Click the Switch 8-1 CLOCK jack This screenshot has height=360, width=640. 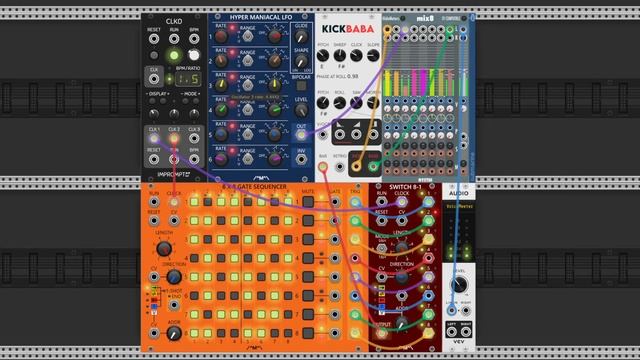(402, 202)
